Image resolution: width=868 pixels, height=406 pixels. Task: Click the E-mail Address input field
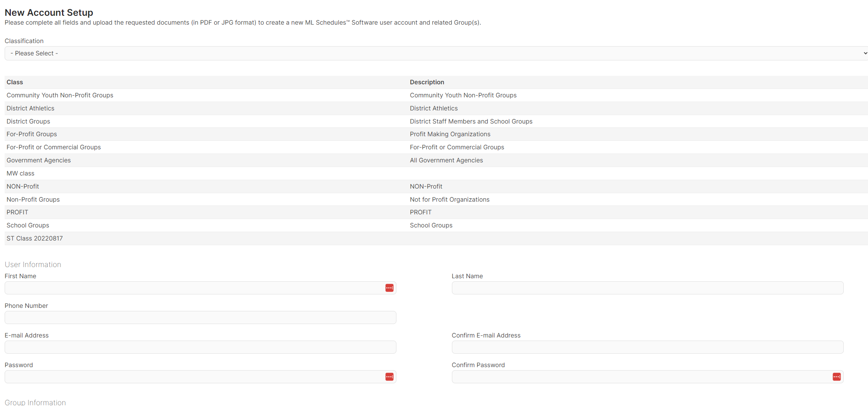coord(200,347)
